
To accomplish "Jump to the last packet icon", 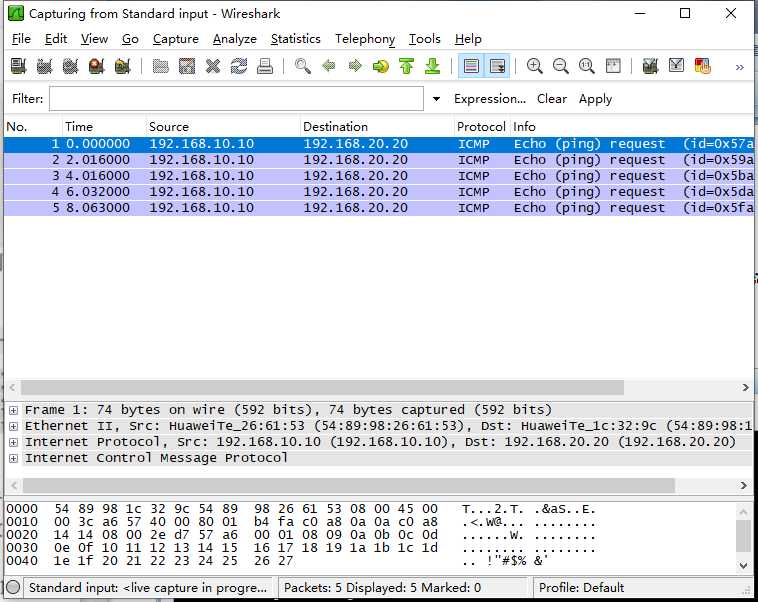I will point(433,66).
